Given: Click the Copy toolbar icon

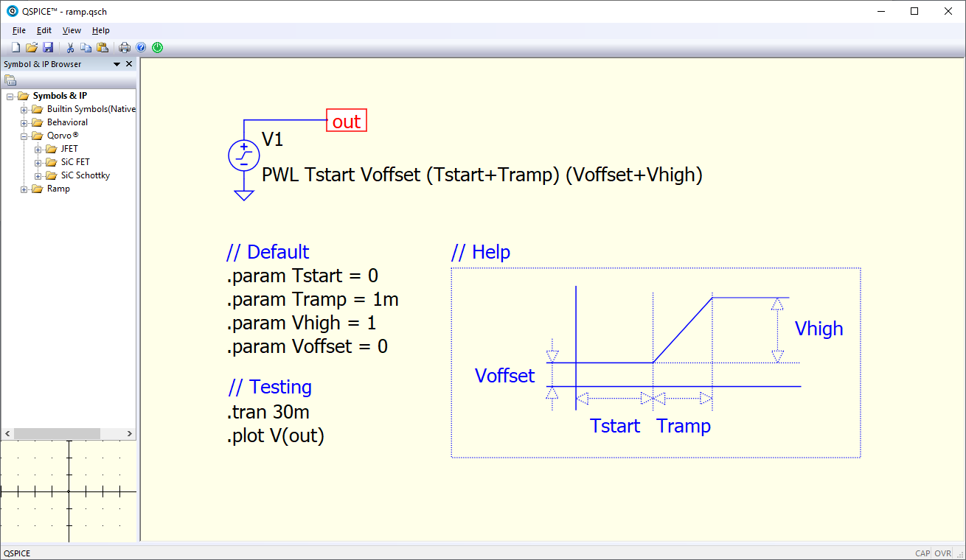Looking at the screenshot, I should pyautogui.click(x=86, y=48).
